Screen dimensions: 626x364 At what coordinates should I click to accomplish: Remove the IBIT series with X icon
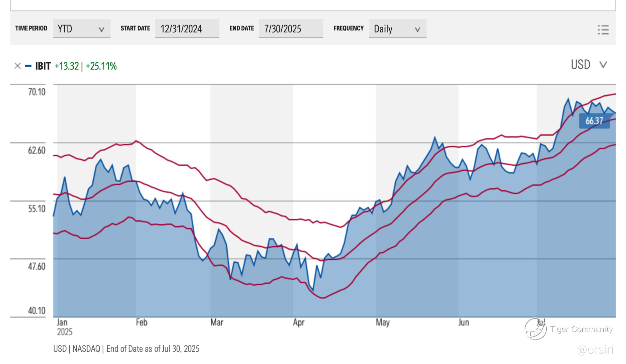coord(18,66)
